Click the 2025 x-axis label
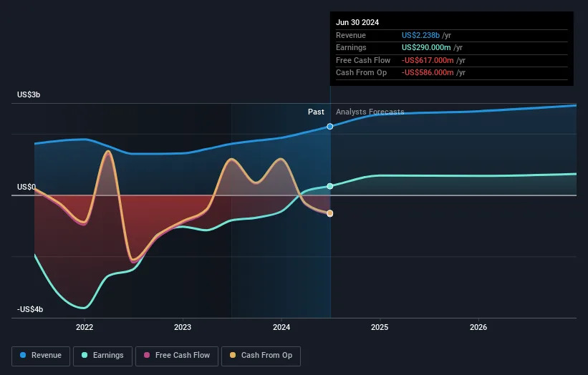The image size is (588, 375). pos(380,328)
